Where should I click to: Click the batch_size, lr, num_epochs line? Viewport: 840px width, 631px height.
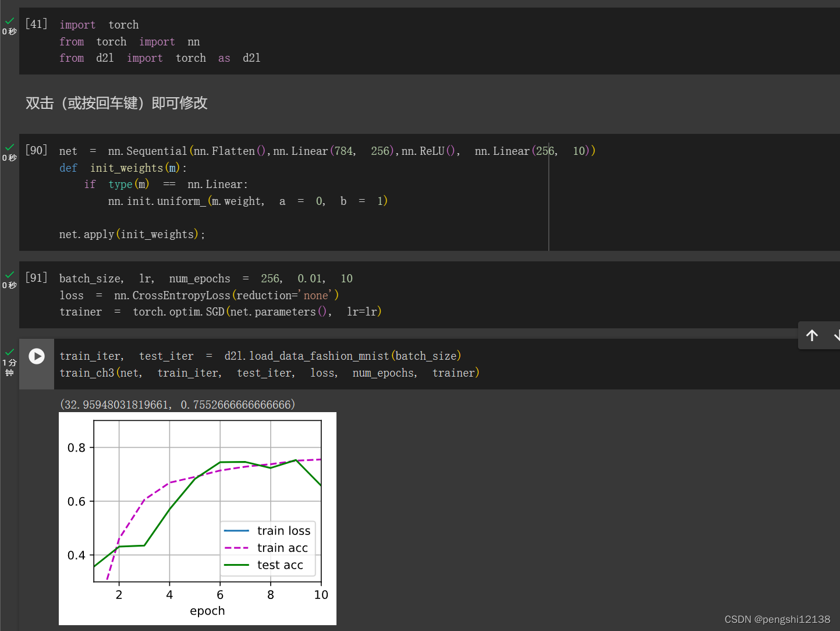coord(206,279)
